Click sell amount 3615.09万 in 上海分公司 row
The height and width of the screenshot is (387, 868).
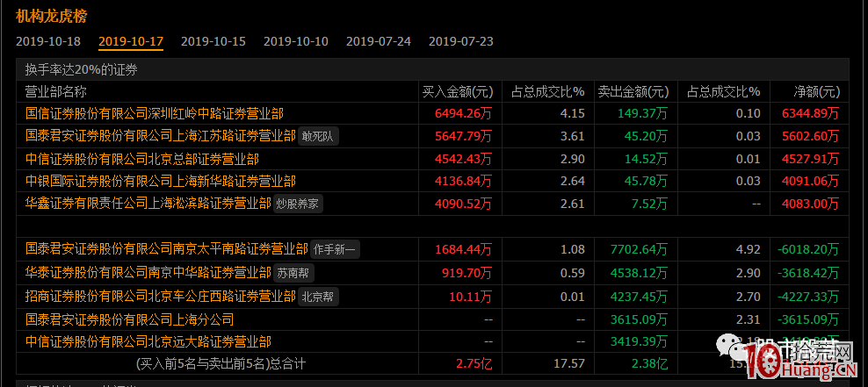639,319
